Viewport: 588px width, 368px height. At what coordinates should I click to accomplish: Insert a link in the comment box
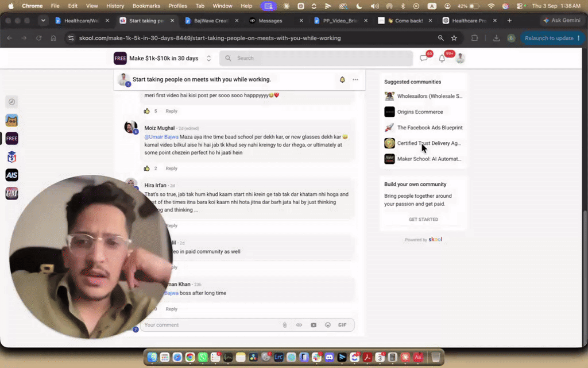[299, 325]
